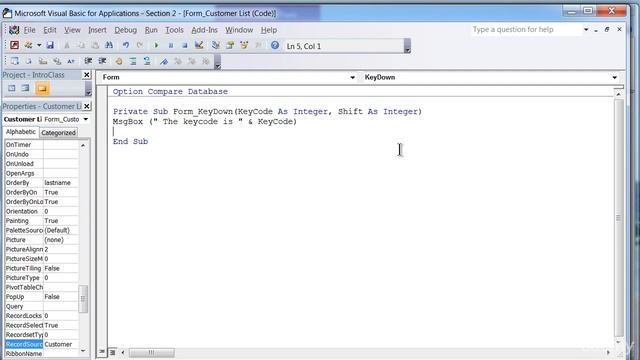Open Properties object selector dropdown
640x360 pixels.
click(x=86, y=119)
